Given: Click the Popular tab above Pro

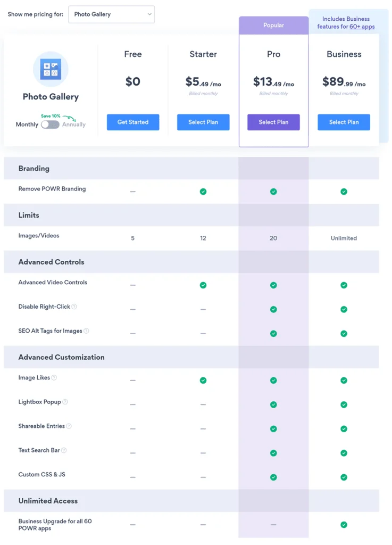Looking at the screenshot, I should [x=273, y=25].
